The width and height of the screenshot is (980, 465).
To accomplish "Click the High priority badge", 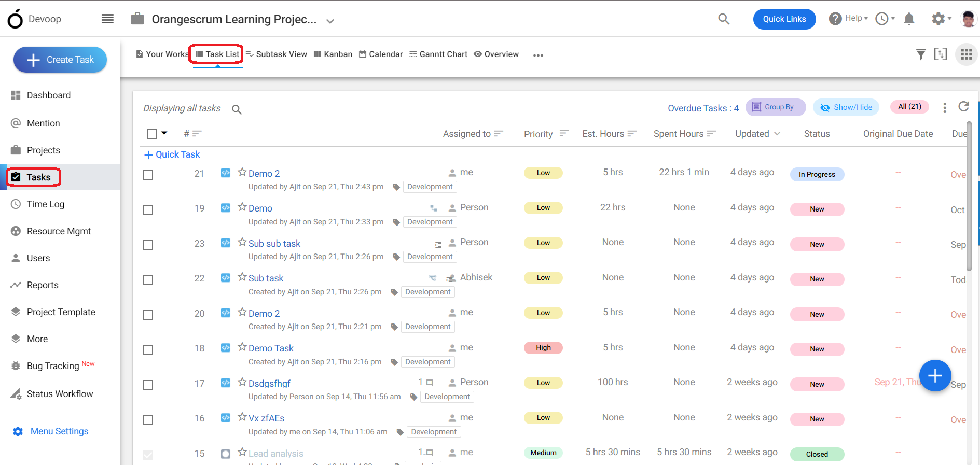I will tap(543, 348).
